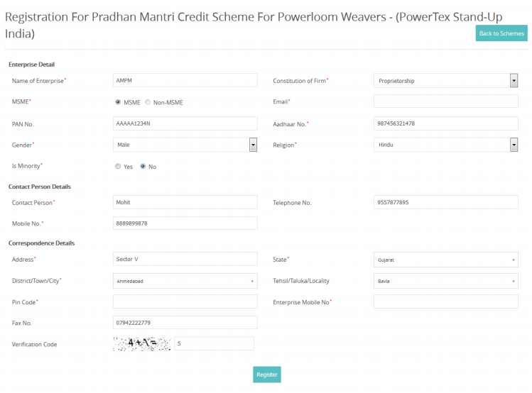Image resolution: width=532 pixels, height=393 pixels.
Task: Click the Name of Enterprise field
Action: (x=185, y=81)
